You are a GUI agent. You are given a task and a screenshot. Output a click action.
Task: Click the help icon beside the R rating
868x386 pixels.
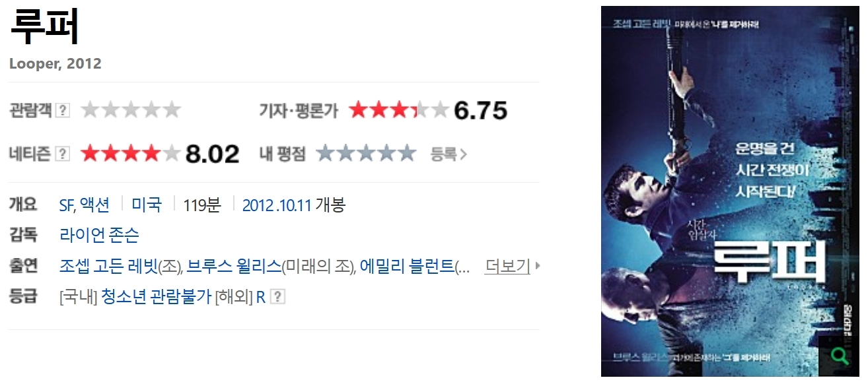278,297
